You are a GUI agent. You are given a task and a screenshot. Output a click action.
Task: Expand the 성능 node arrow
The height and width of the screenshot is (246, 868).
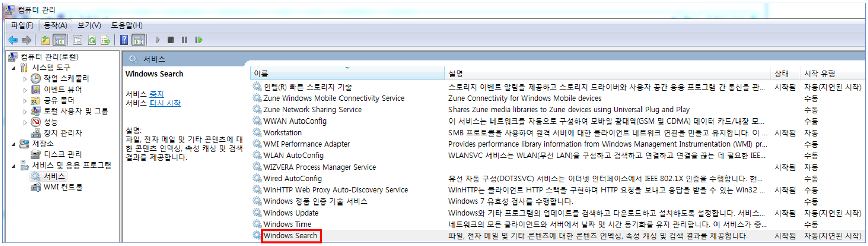25,122
